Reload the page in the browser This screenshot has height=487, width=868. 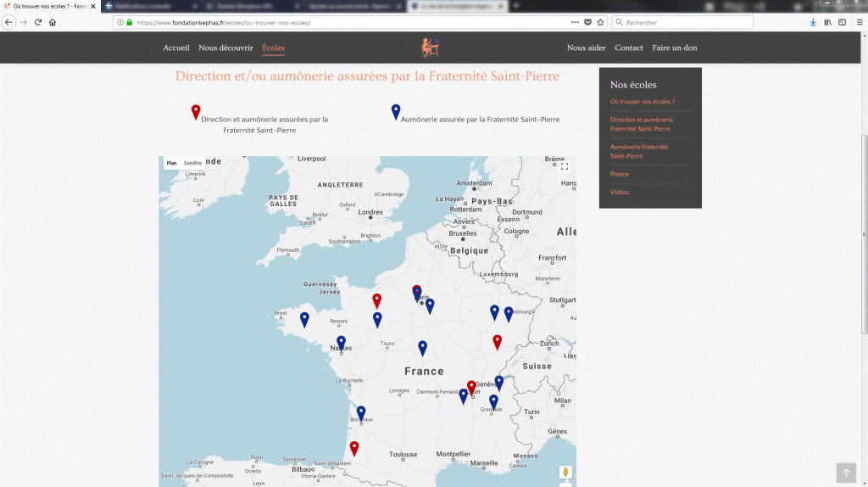coord(38,22)
